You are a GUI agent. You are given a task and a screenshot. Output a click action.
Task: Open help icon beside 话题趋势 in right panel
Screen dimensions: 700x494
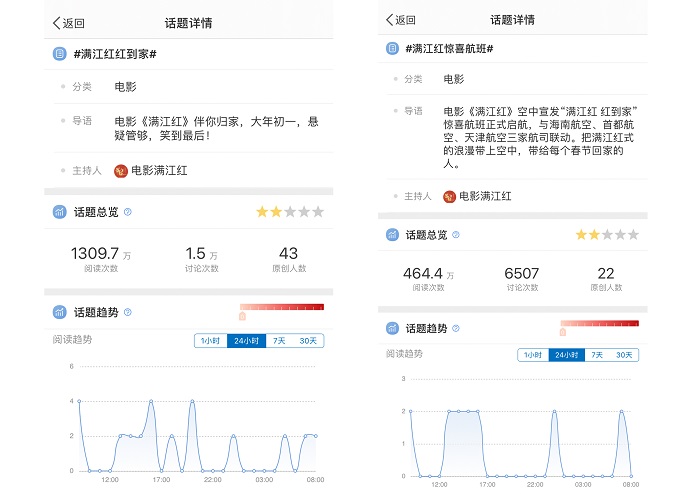click(x=456, y=328)
